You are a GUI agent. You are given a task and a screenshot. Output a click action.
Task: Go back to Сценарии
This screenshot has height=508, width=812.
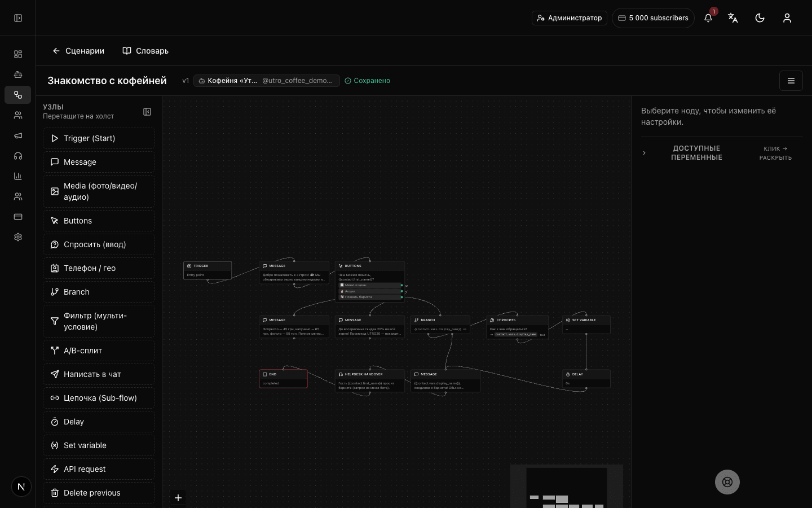tap(78, 51)
